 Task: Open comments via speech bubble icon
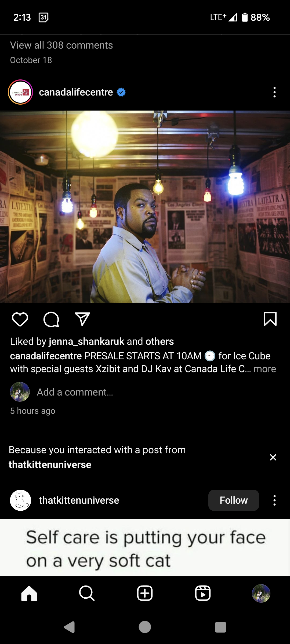click(51, 319)
